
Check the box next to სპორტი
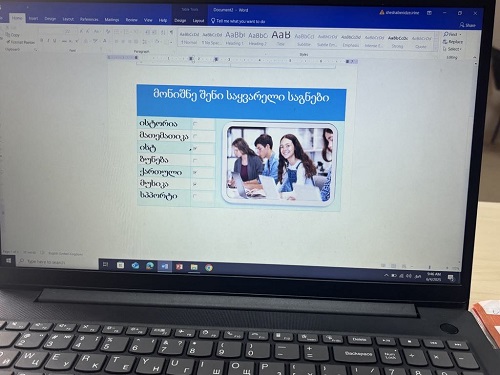[x=195, y=196]
